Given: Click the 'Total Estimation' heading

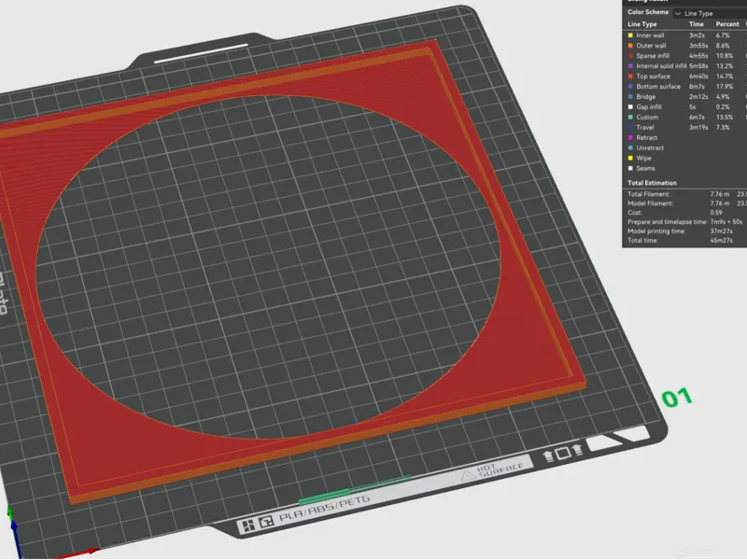Looking at the screenshot, I should coord(652,183).
